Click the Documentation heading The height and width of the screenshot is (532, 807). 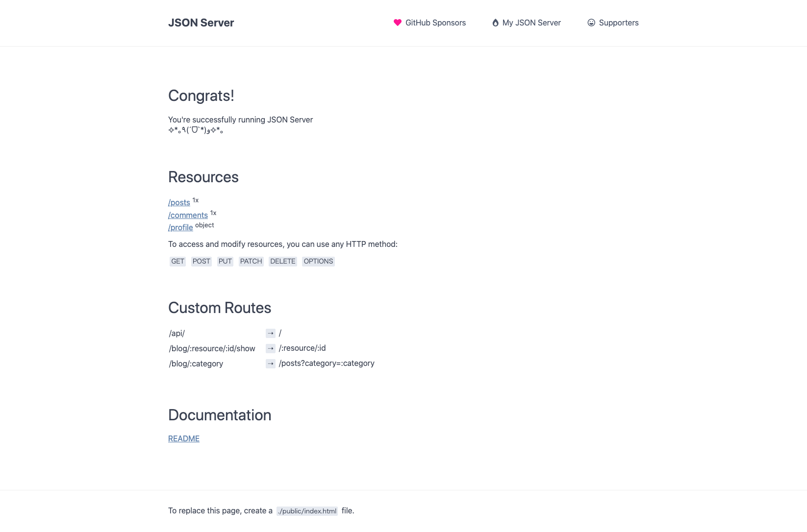pos(220,415)
